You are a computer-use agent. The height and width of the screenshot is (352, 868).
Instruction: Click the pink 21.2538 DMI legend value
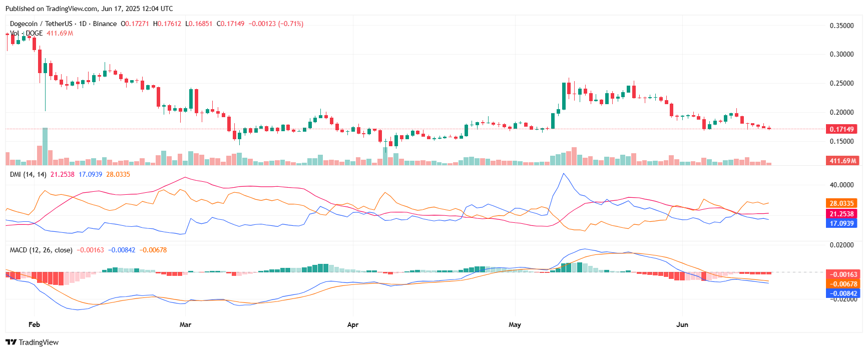[x=63, y=174]
